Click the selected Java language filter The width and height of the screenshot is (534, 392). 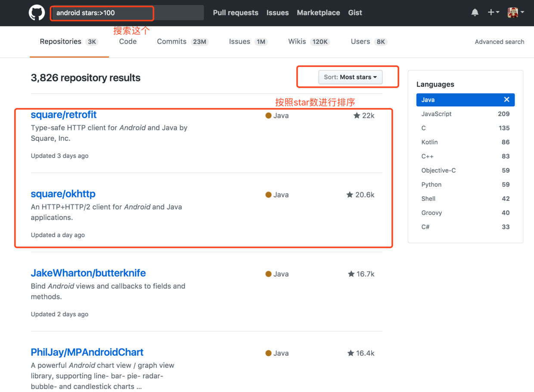click(x=466, y=100)
